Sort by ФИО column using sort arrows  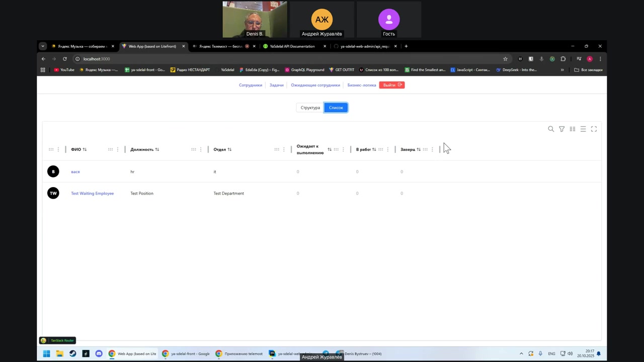tap(85, 149)
